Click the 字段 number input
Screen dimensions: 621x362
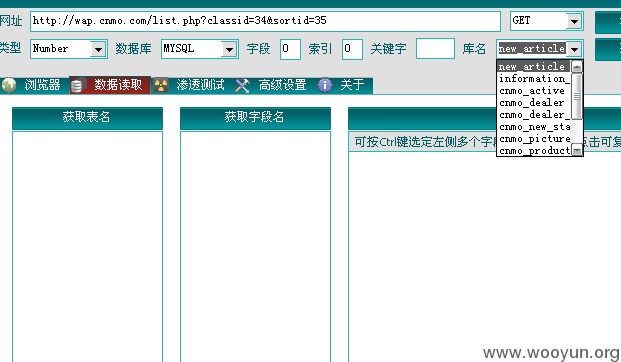[290, 49]
